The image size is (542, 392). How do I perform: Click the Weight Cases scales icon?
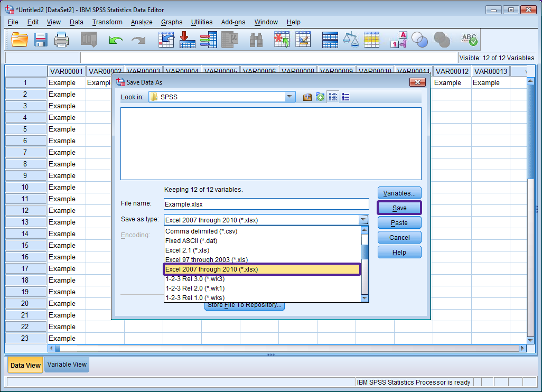[351, 40]
